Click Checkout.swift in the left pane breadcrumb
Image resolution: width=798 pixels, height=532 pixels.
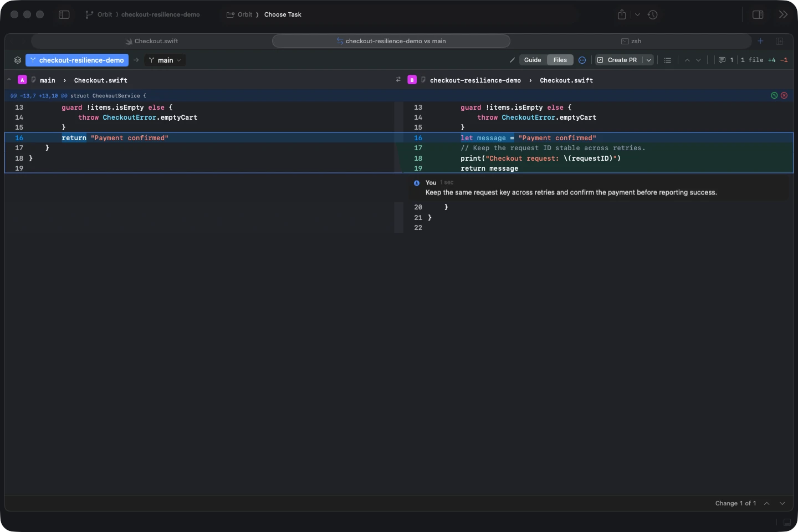click(101, 80)
